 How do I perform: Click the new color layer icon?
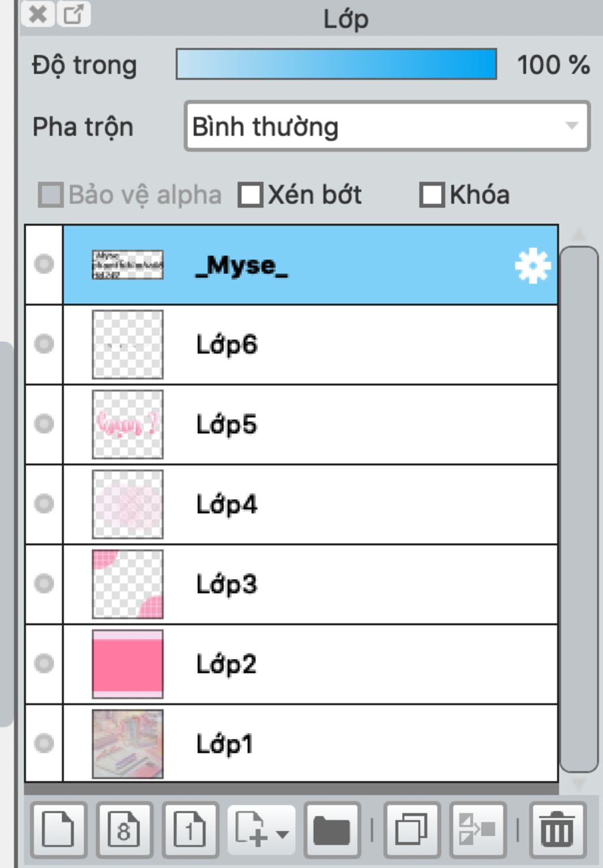58,829
